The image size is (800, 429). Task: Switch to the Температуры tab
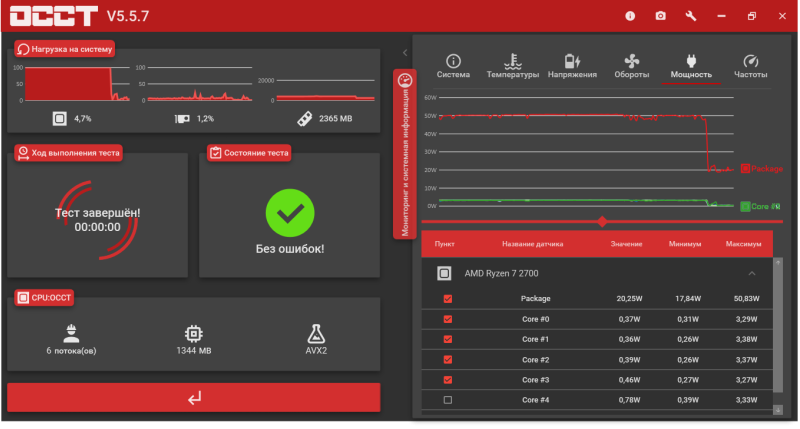(x=512, y=66)
